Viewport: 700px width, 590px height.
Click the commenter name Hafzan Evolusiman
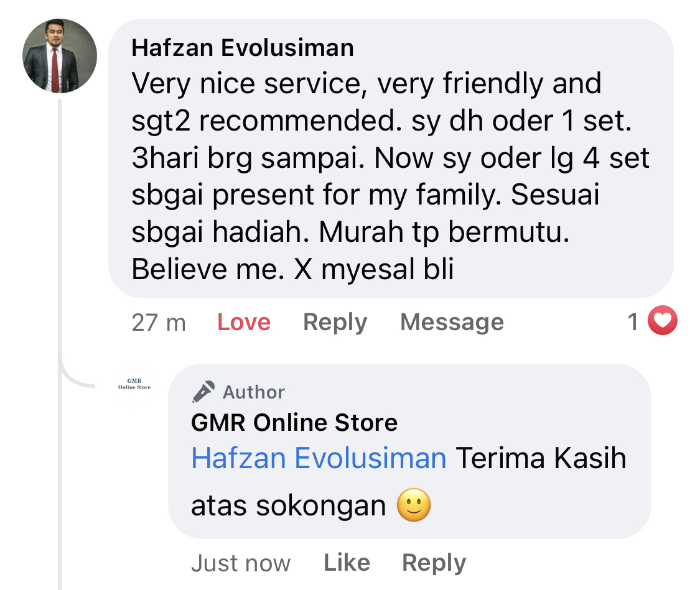pyautogui.click(x=242, y=48)
